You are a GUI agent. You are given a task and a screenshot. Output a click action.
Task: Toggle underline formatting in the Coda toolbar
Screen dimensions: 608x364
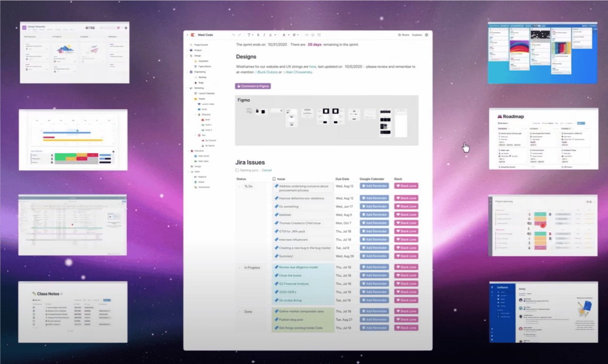(x=270, y=35)
